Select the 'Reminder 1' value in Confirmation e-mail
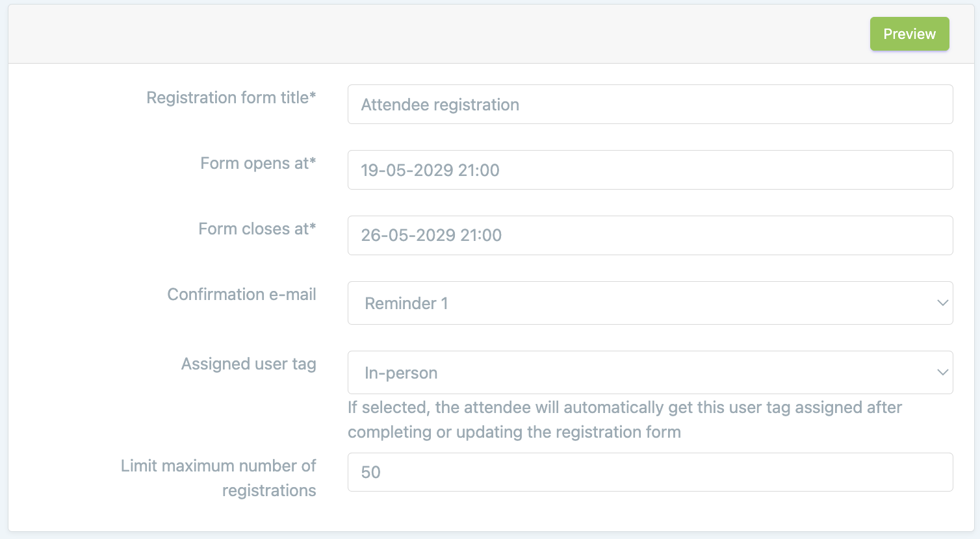Image resolution: width=980 pixels, height=539 pixels. click(406, 303)
